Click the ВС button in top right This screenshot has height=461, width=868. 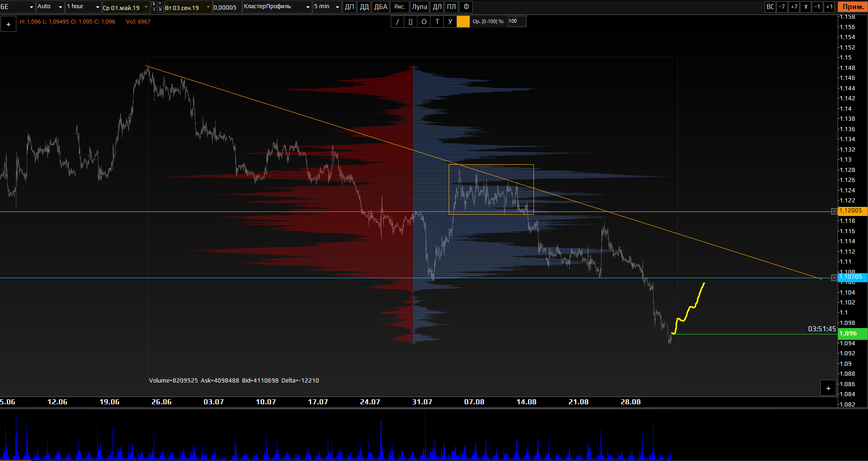coord(770,7)
